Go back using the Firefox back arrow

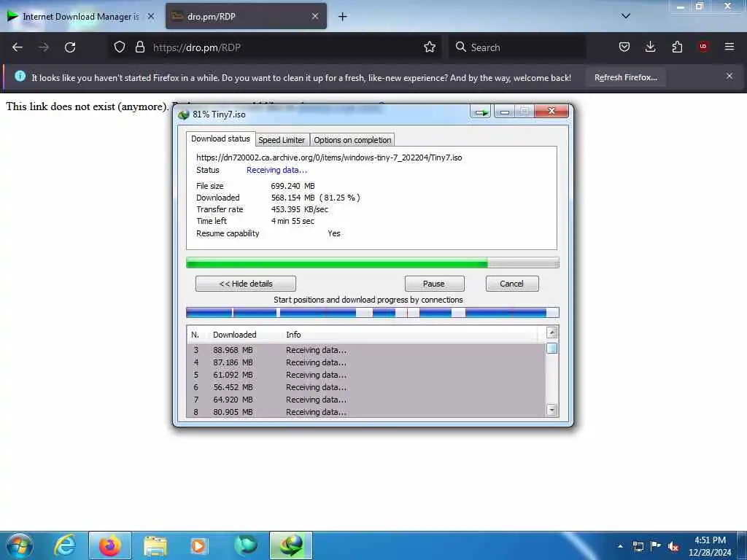[x=18, y=47]
